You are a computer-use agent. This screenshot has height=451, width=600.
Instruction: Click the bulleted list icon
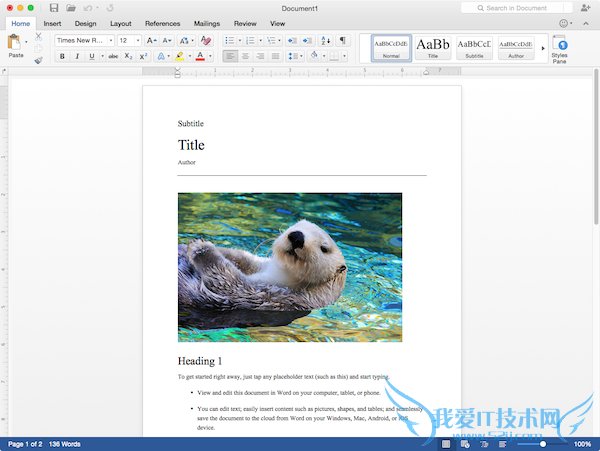(x=229, y=40)
